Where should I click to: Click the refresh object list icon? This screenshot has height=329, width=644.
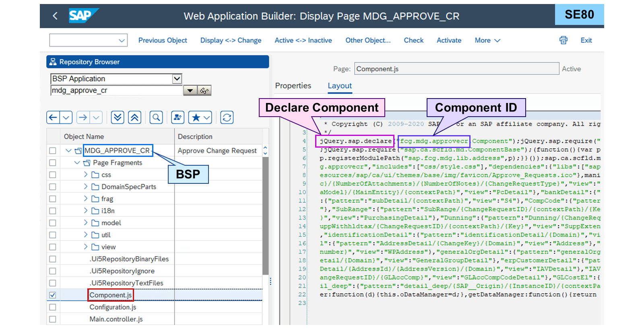pyautogui.click(x=227, y=117)
